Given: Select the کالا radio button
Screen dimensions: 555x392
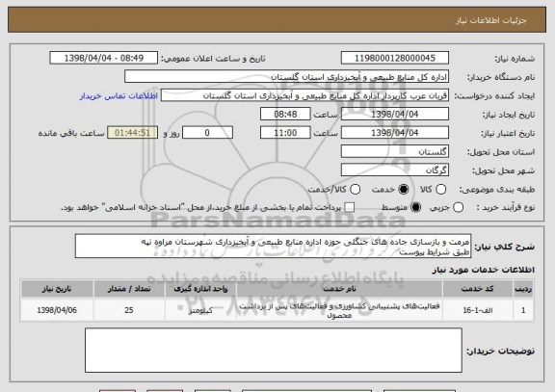Looking at the screenshot, I should 440,190.
